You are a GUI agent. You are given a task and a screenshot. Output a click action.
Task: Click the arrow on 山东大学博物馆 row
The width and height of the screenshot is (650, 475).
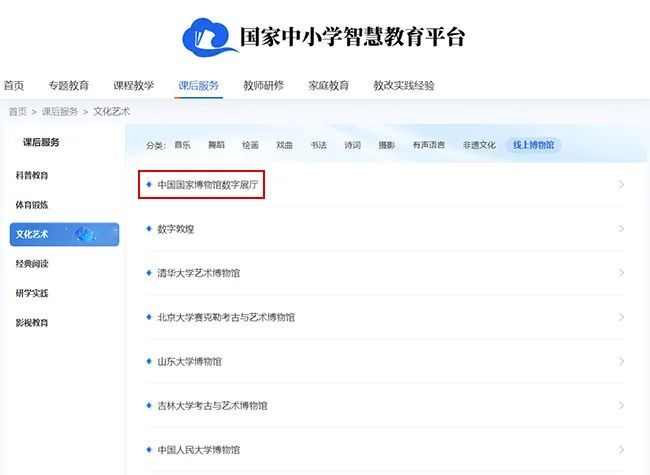pos(621,361)
